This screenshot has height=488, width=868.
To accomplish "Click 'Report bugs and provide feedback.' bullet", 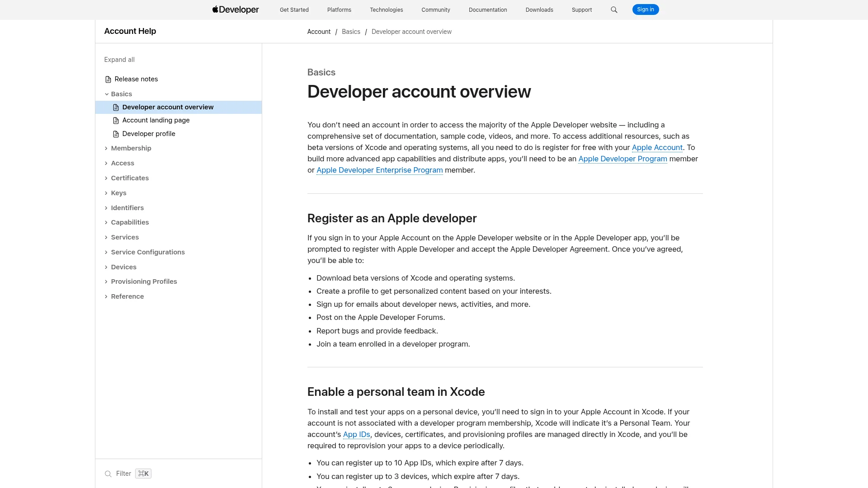I will coord(377,331).
